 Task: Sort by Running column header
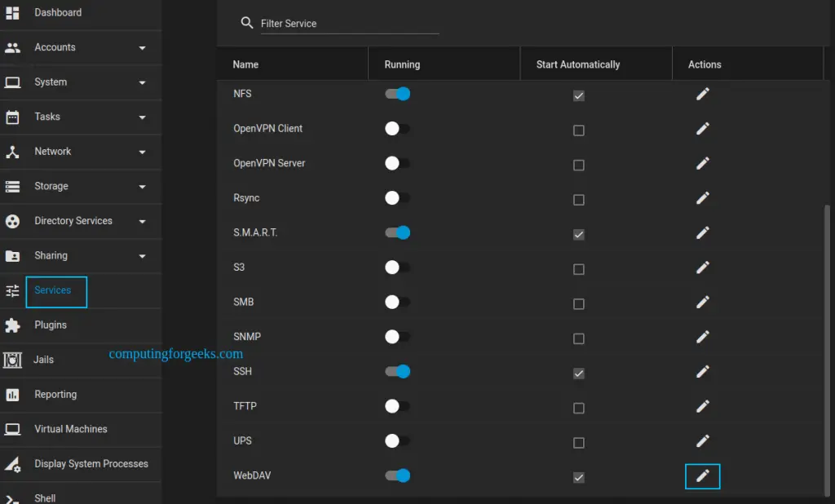point(402,64)
